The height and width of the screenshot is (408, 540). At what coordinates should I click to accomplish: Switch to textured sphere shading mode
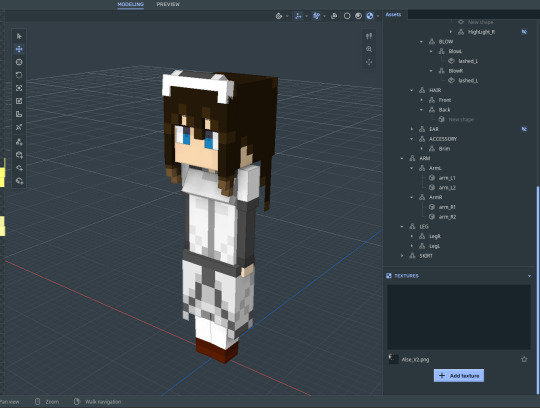pos(370,16)
